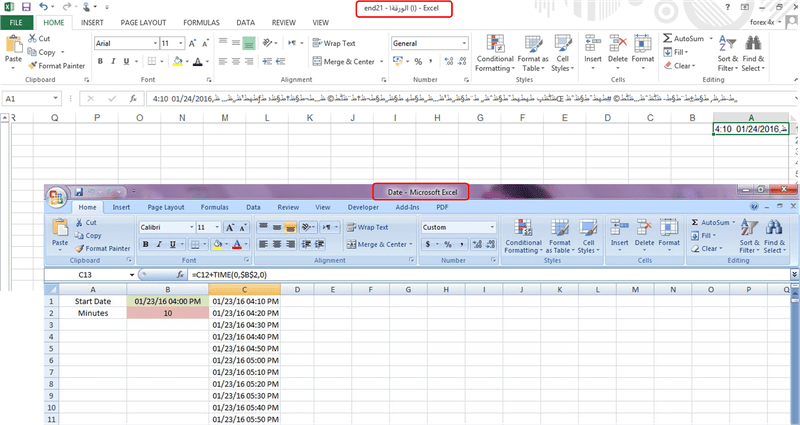Click Merge & Center in the Date window
This screenshot has width=800, height=425.
pyautogui.click(x=382, y=244)
